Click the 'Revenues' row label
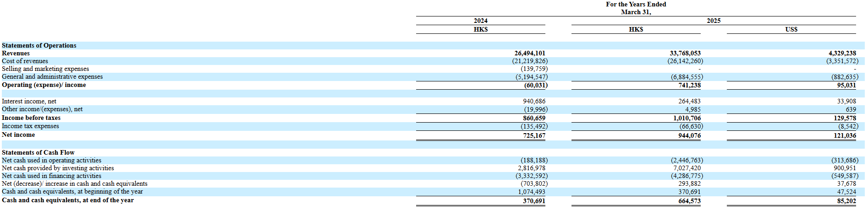The height and width of the screenshot is (210, 868). pyautogui.click(x=16, y=53)
